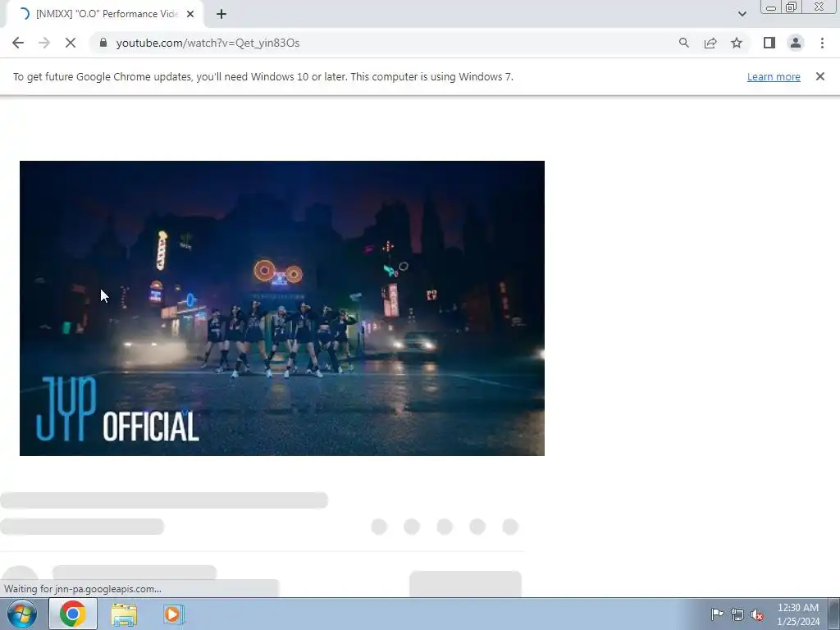Screen dimensions: 840x630
Task: Open the Windows Start menu
Action: 22,614
